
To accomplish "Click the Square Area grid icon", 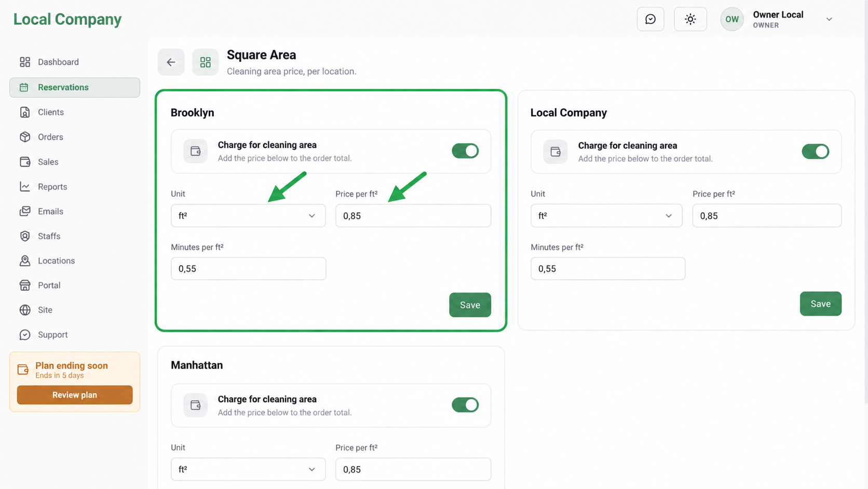I will click(206, 62).
